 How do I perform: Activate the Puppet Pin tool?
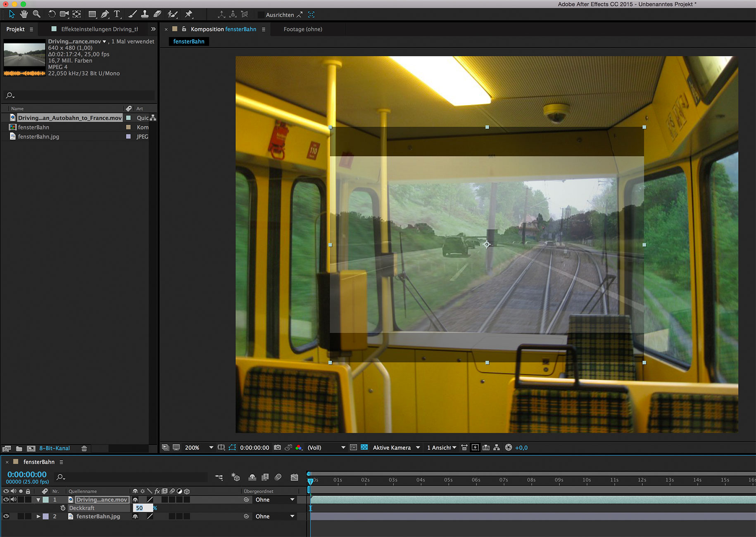click(189, 14)
